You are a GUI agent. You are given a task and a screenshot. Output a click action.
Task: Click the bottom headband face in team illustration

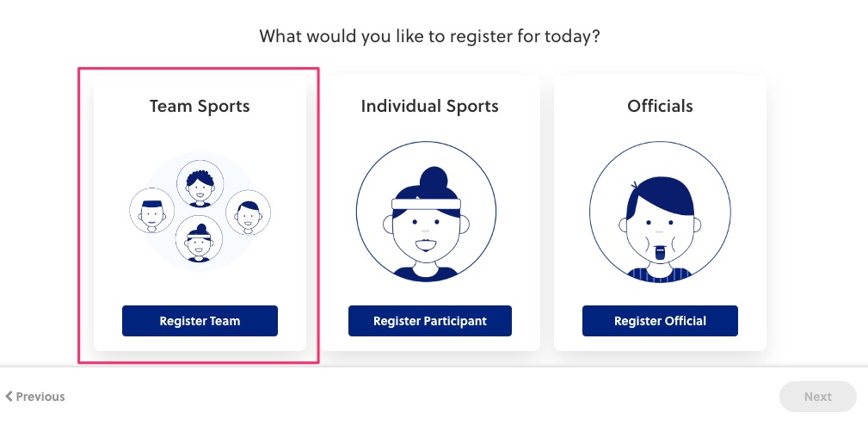199,240
